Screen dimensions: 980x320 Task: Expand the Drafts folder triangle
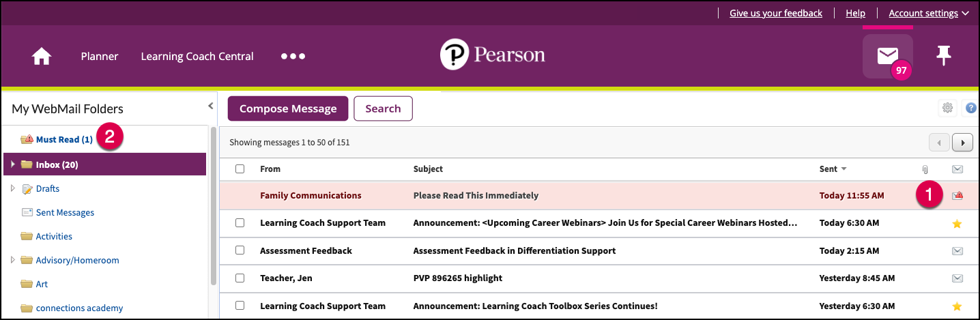[12, 188]
